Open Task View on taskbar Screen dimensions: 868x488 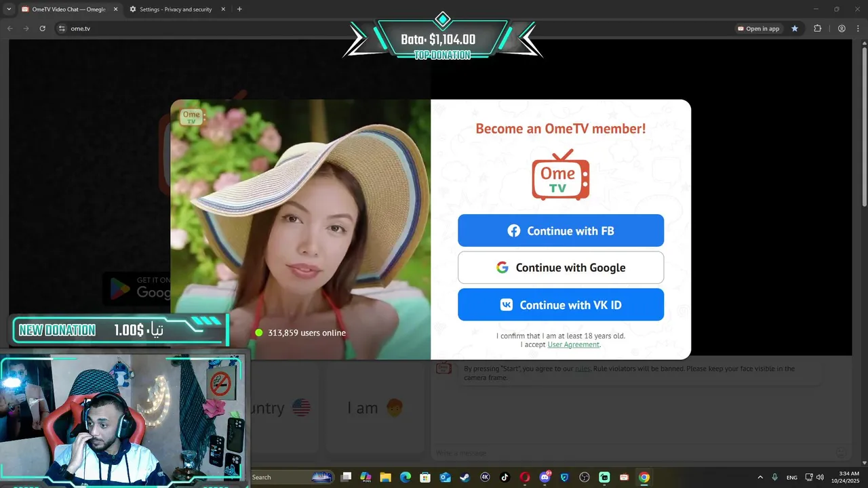[346, 477]
